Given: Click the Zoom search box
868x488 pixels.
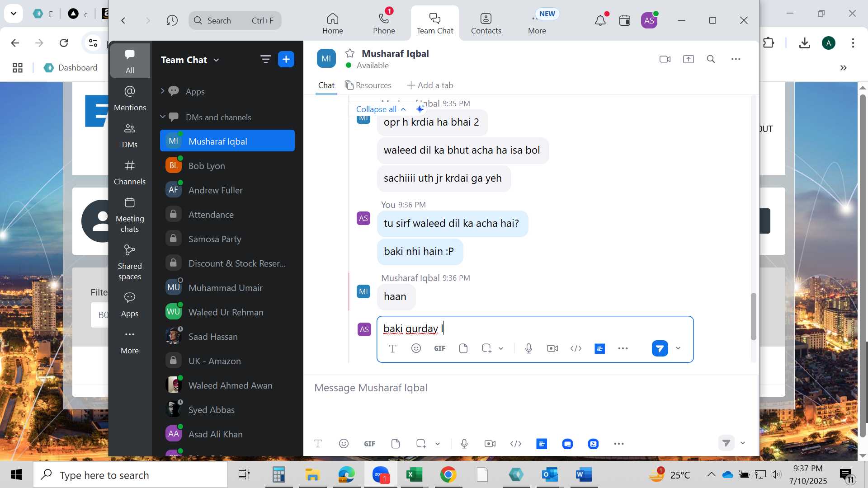Looking at the screenshot, I should [235, 20].
